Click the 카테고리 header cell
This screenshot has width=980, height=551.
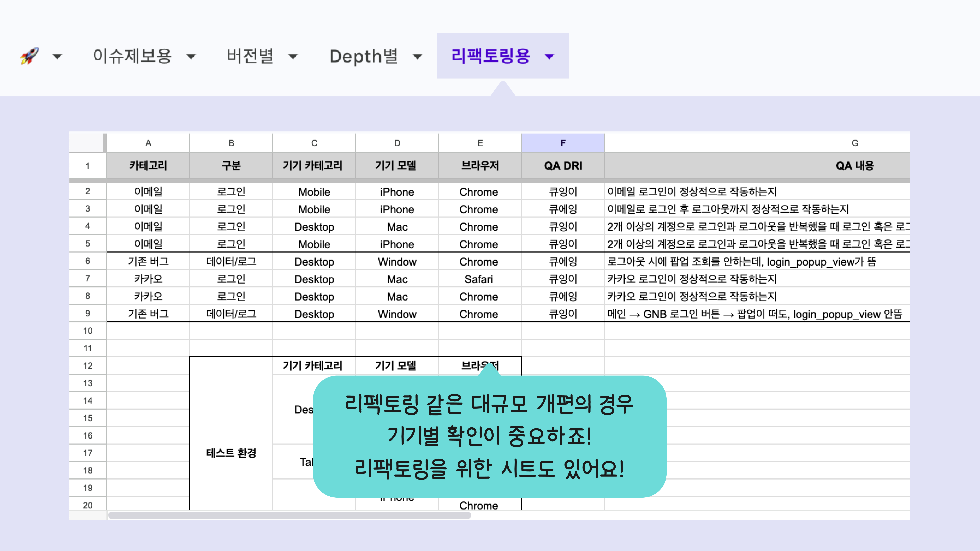pyautogui.click(x=148, y=166)
